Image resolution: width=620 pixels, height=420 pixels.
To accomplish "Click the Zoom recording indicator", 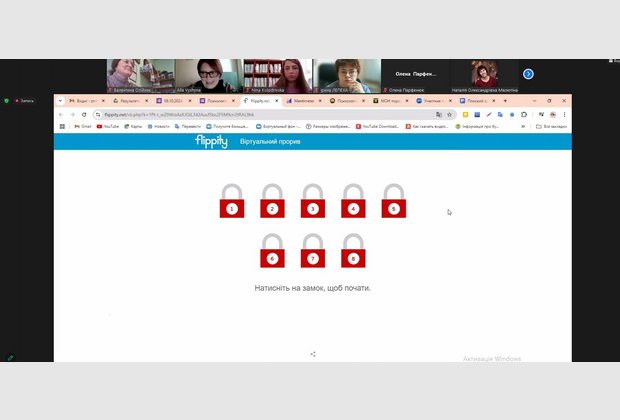I will pyautogui.click(x=25, y=101).
